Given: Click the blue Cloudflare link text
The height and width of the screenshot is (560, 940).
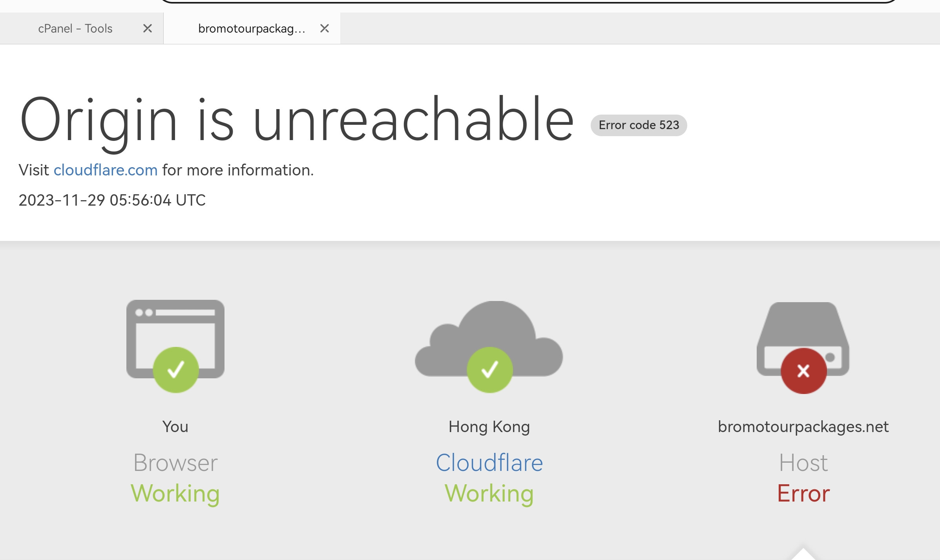Looking at the screenshot, I should [489, 463].
